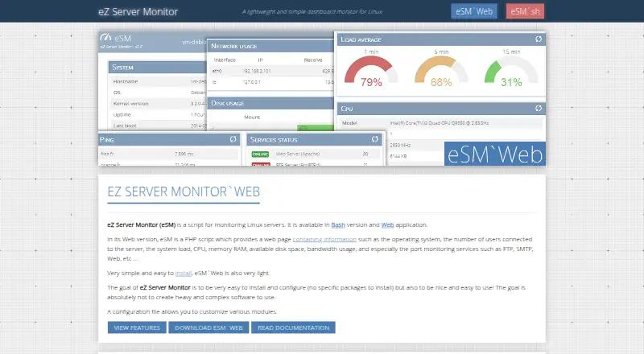Click the Services Status refresh icon

[374, 139]
